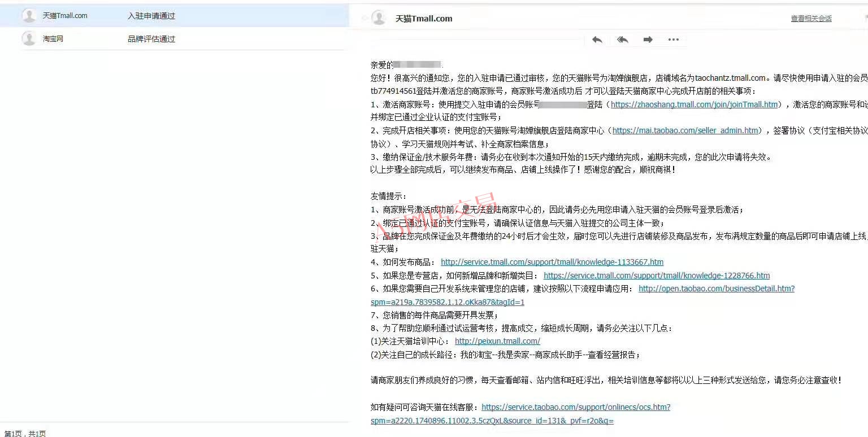Open service.tmall.com knowledge-1133667 link
Image resolution: width=868 pixels, height=437 pixels.
pos(552,262)
